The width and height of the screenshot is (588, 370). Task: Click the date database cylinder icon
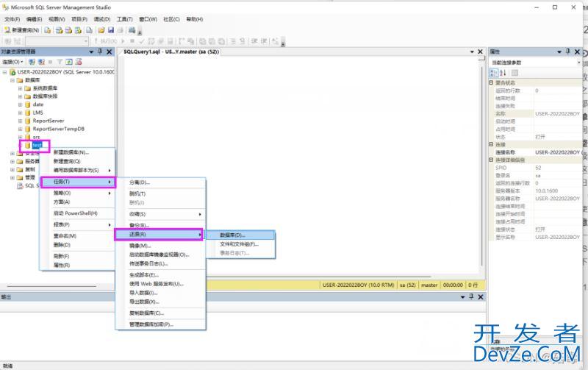(x=27, y=104)
